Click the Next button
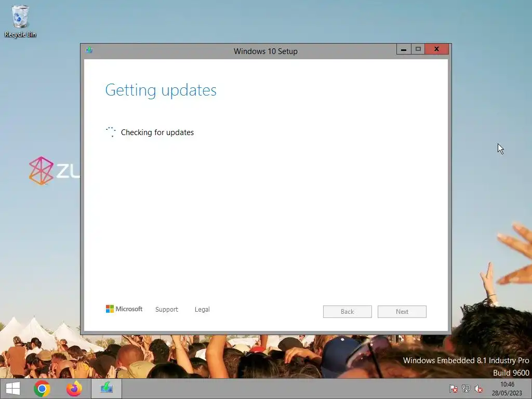The height and width of the screenshot is (399, 532). coord(402,312)
